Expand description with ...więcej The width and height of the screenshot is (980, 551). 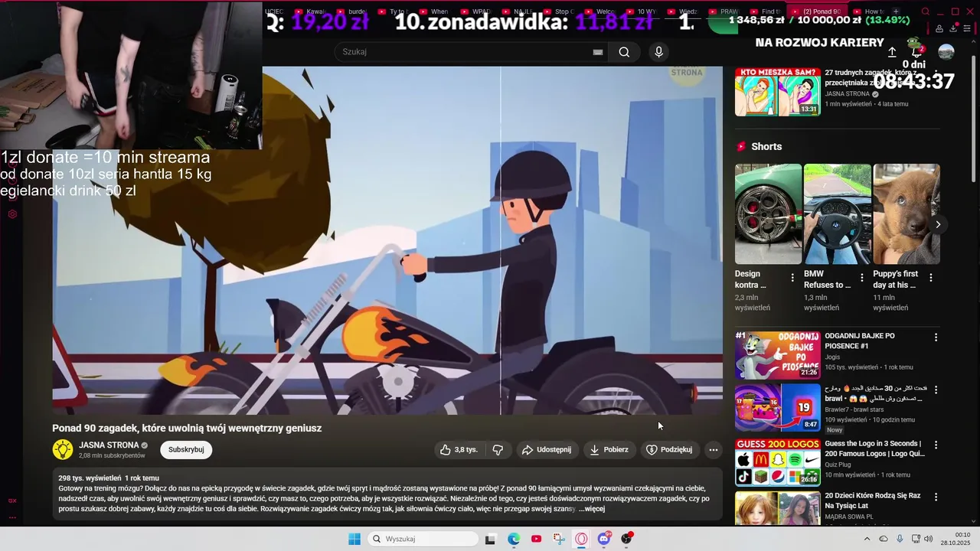[x=592, y=509]
